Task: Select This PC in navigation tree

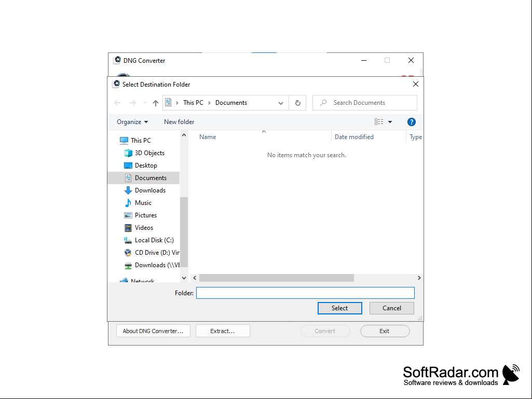Action: [x=141, y=141]
